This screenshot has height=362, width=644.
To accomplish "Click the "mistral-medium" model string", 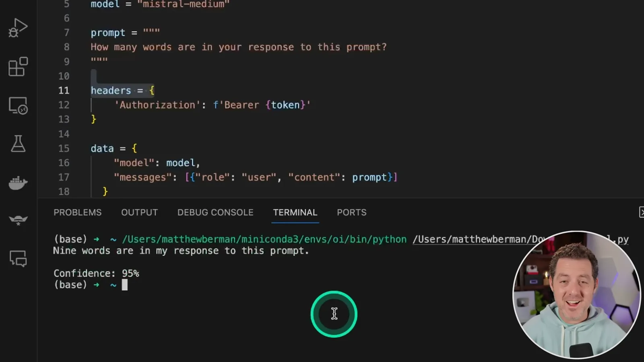I will pos(183,4).
